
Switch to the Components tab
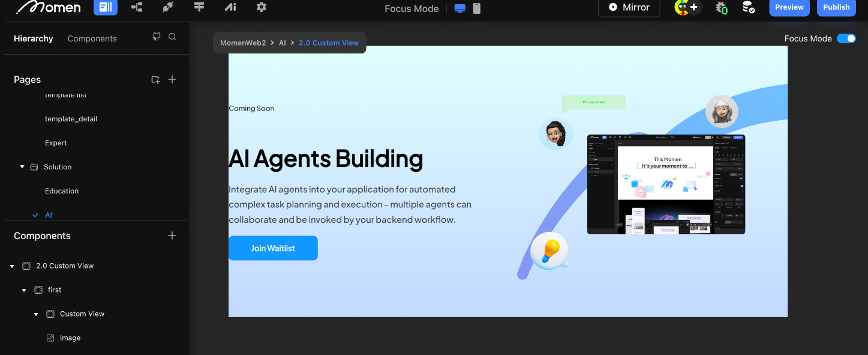[92, 38]
